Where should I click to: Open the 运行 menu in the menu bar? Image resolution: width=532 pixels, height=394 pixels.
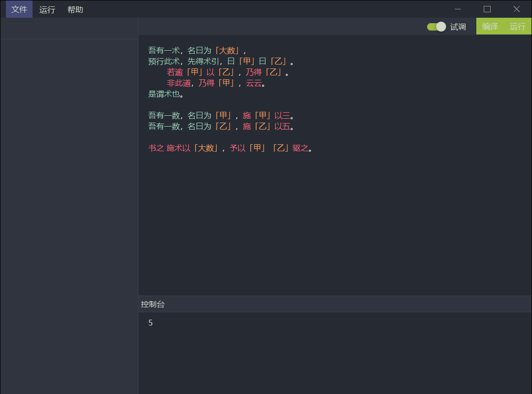[x=47, y=9]
